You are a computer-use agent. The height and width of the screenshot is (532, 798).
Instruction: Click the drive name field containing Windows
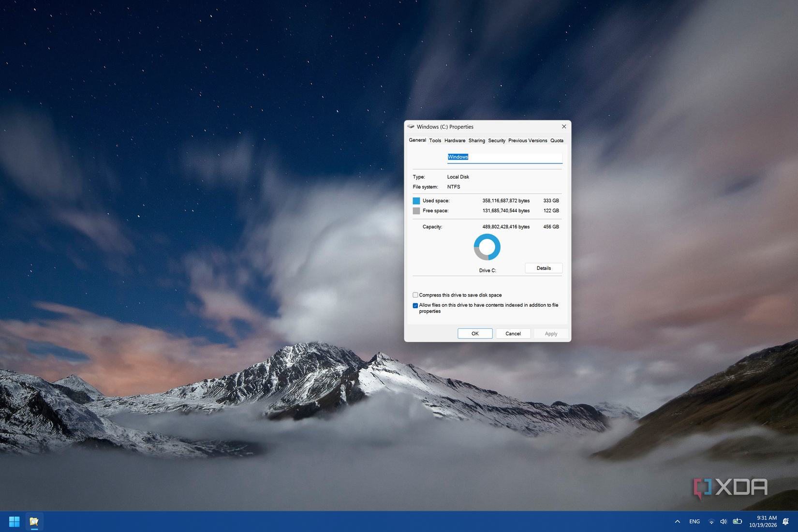point(504,157)
